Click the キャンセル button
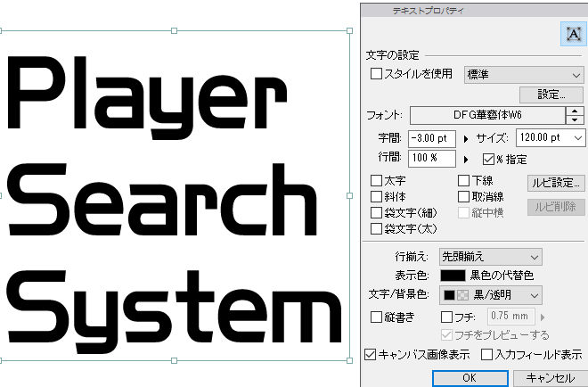 pyautogui.click(x=550, y=378)
